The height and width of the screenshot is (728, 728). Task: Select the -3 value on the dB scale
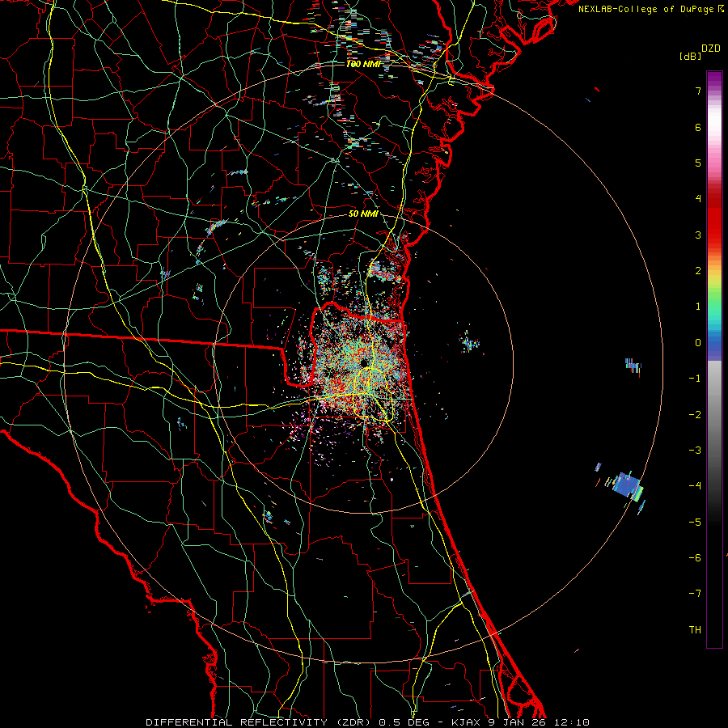tap(695, 451)
